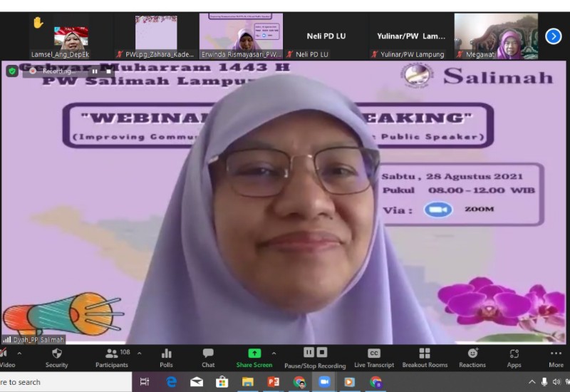Pause recording from top-left recording indicator
This screenshot has width=570, height=392.
(x=95, y=71)
